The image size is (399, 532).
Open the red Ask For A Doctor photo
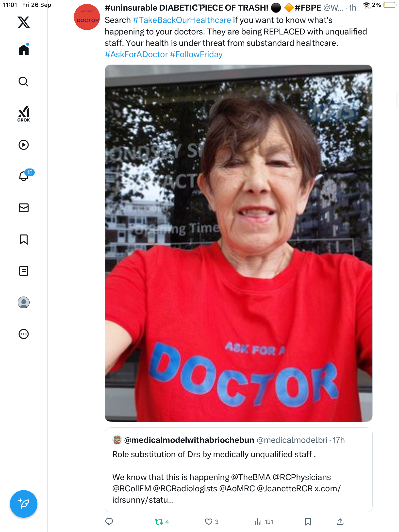coord(238,243)
